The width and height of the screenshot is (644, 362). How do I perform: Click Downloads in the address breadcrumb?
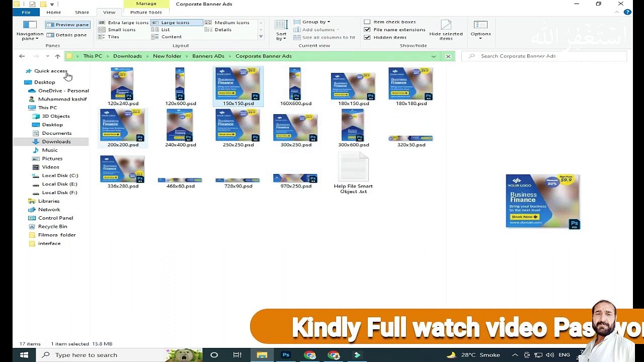[127, 56]
